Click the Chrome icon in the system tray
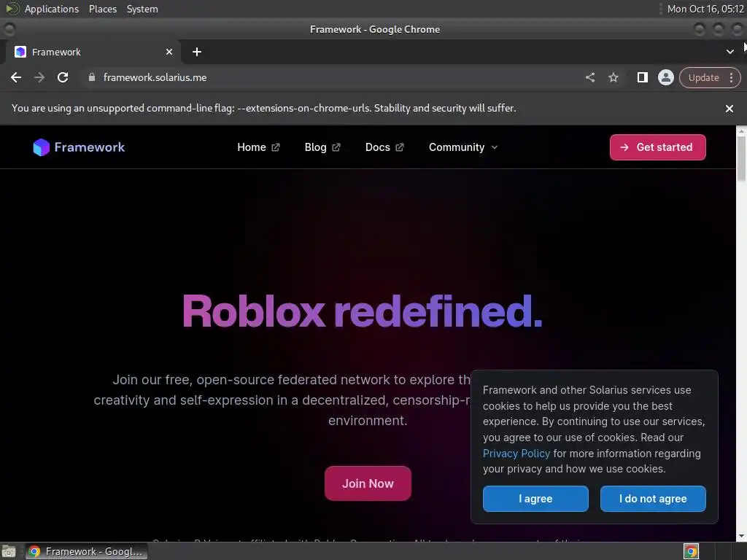The height and width of the screenshot is (560, 747). click(692, 551)
